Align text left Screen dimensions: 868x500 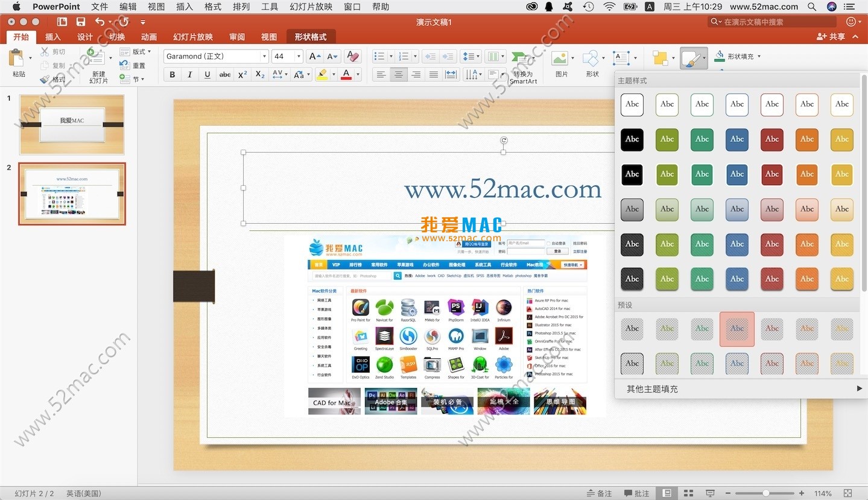pos(380,75)
